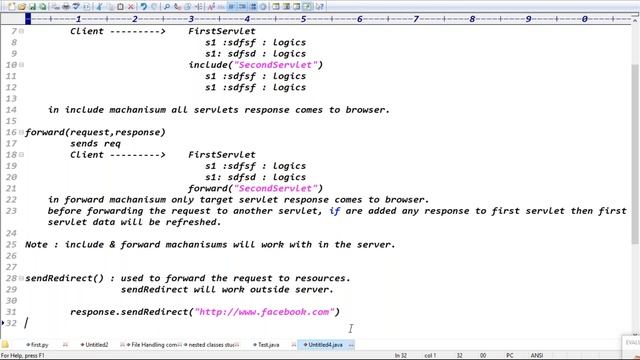
Task: Click the "col 1" status bar entry
Action: pos(430,356)
